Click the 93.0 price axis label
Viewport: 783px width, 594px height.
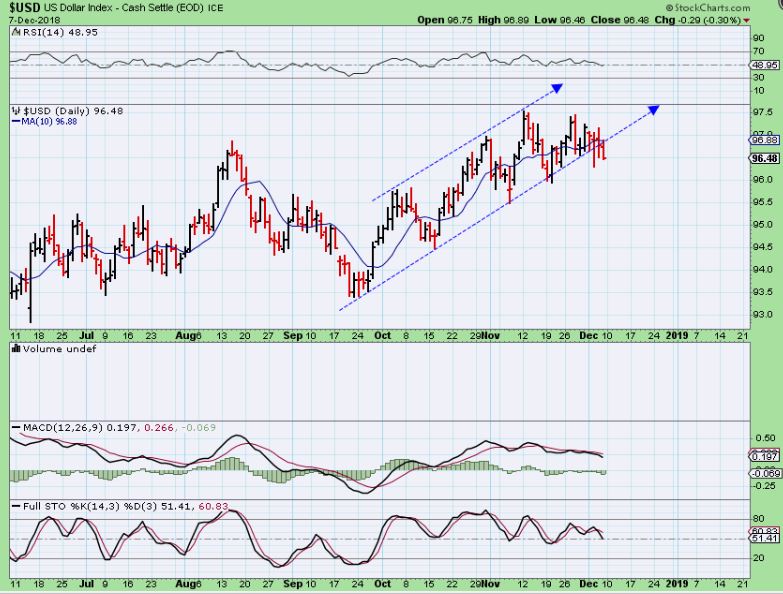762,314
